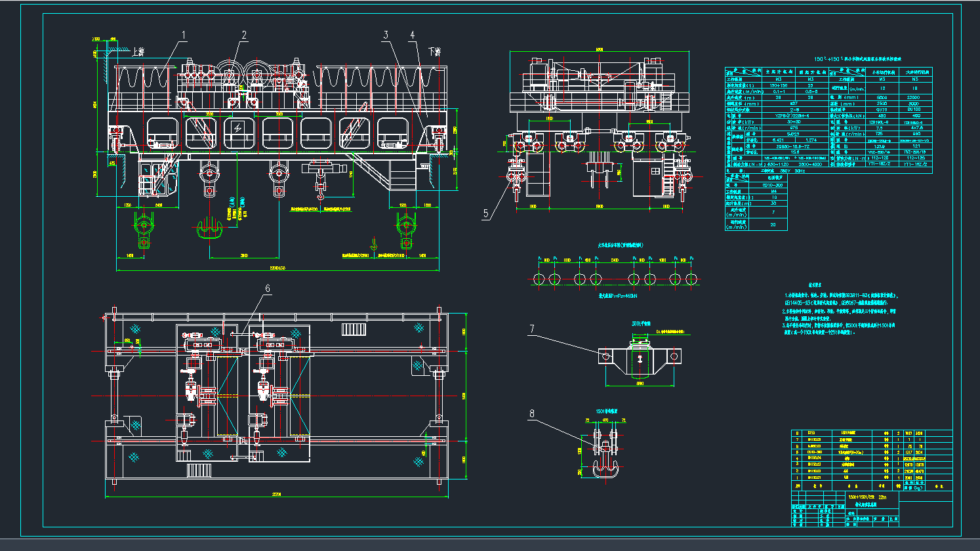Viewport: 980px width, 551px height.
Task: Select callout number 6 above the plan view
Action: pyautogui.click(x=267, y=288)
